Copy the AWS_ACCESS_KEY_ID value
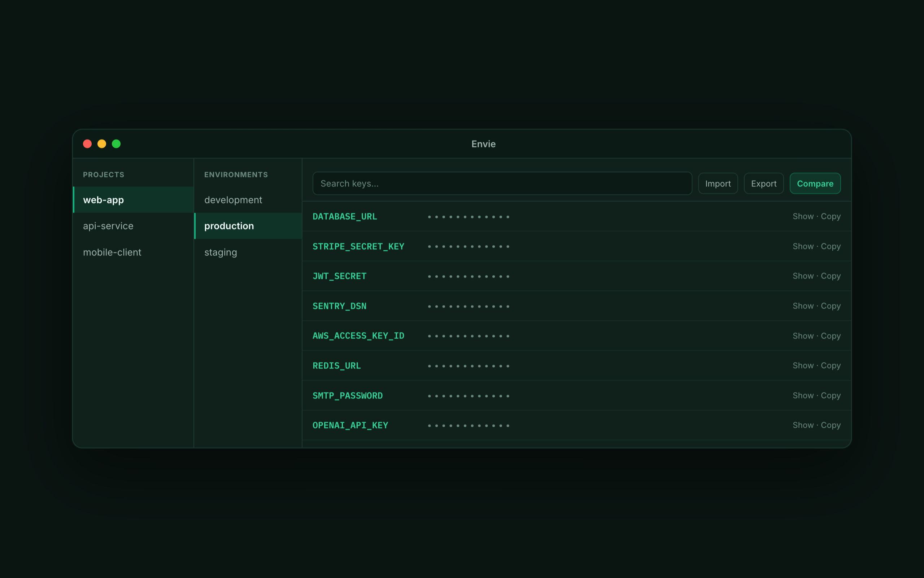Image resolution: width=924 pixels, height=578 pixels. tap(831, 336)
